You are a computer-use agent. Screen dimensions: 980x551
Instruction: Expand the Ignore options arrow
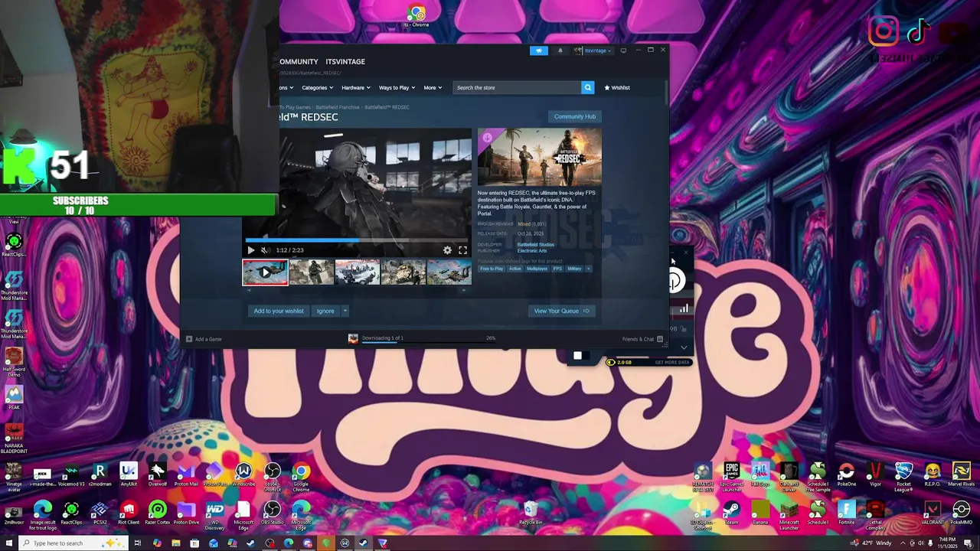345,311
